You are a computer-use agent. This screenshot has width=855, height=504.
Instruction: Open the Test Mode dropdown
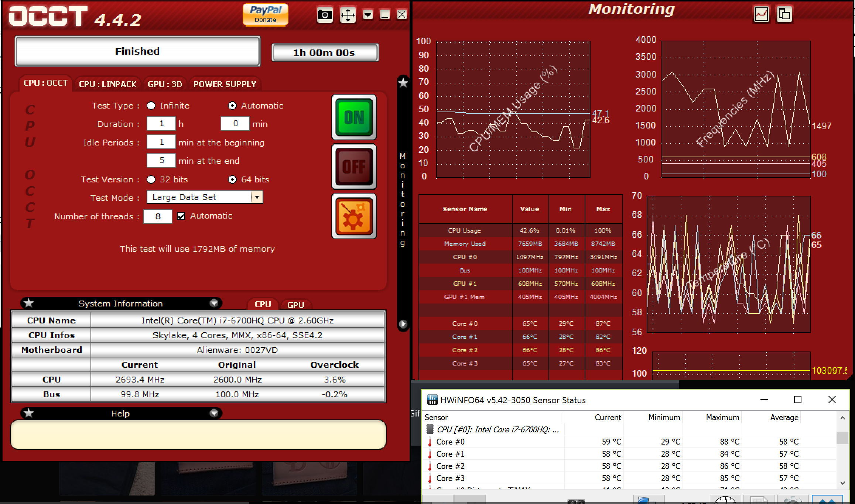[257, 197]
